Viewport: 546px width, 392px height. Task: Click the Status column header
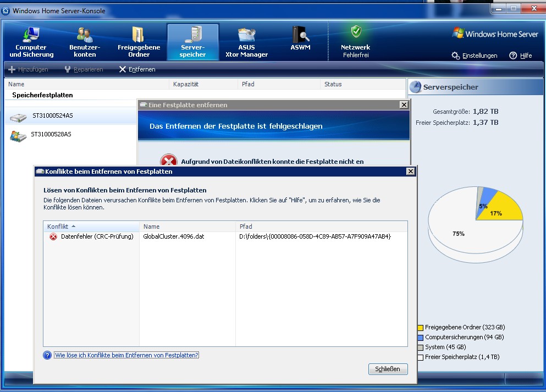(363, 84)
